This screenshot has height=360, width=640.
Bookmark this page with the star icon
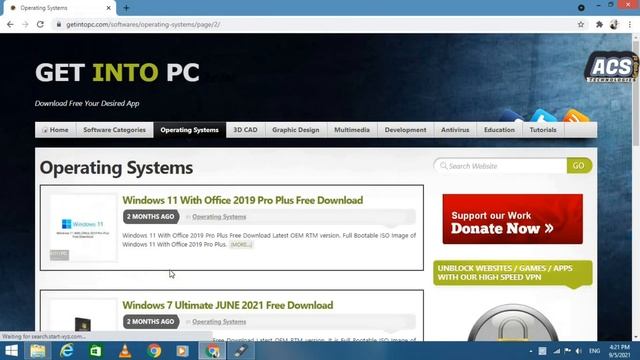pos(581,24)
